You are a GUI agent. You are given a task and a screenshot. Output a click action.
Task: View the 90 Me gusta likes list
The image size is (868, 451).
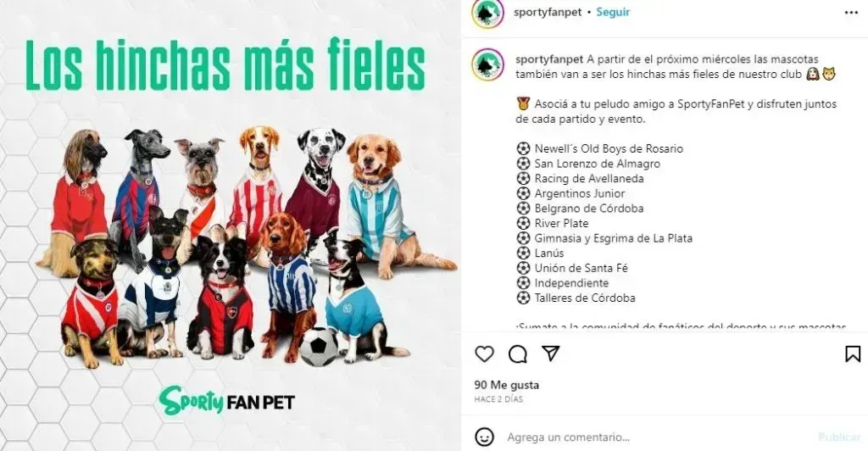point(507,385)
